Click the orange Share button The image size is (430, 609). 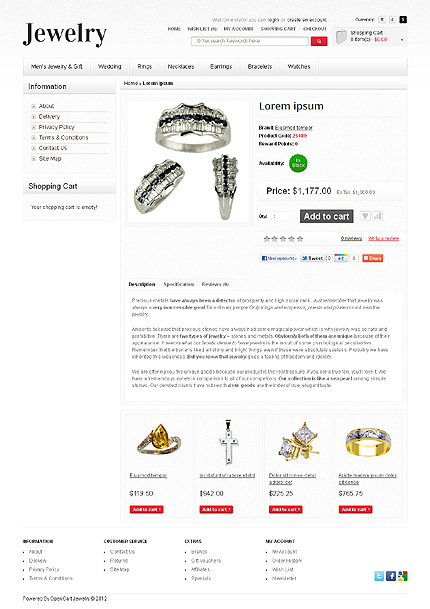[373, 258]
